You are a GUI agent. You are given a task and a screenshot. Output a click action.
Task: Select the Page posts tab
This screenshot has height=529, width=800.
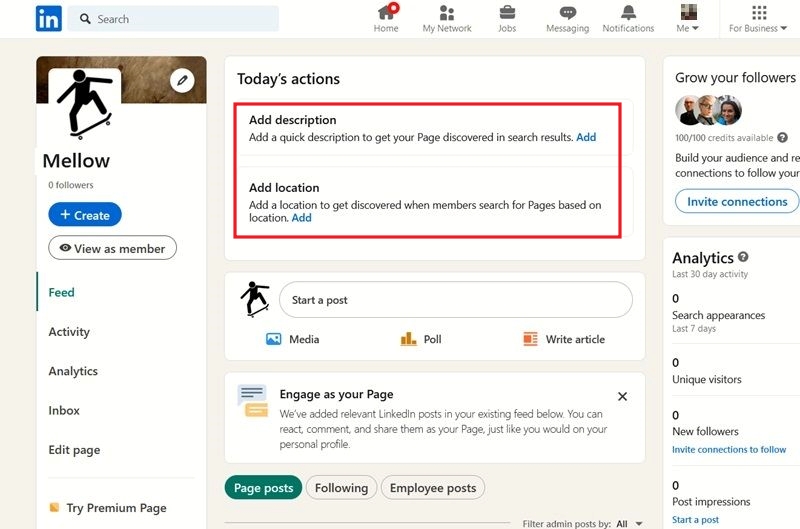pyautogui.click(x=263, y=488)
